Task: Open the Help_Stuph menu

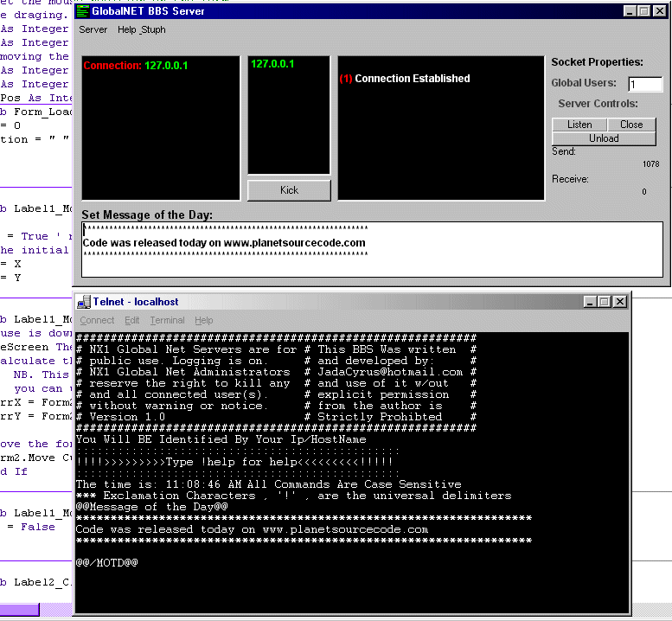Action: click(141, 29)
